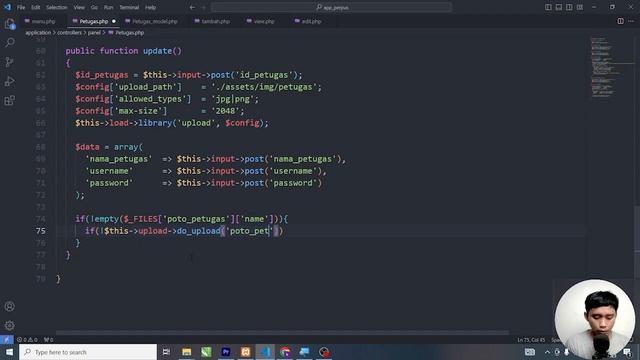The image size is (640, 360).
Task: Switch to the view.php tab
Action: (261, 21)
